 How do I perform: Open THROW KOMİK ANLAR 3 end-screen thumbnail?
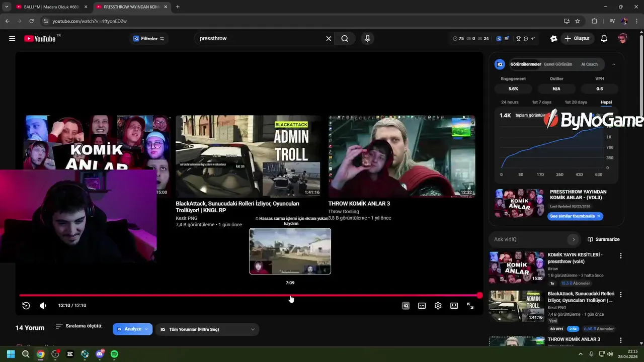coord(401,156)
